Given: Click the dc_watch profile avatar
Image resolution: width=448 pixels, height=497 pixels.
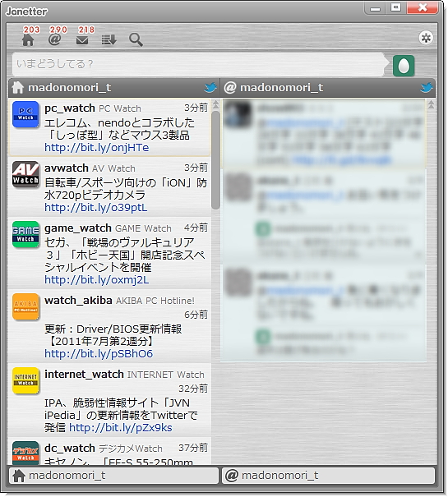Looking at the screenshot, I should click(x=25, y=453).
